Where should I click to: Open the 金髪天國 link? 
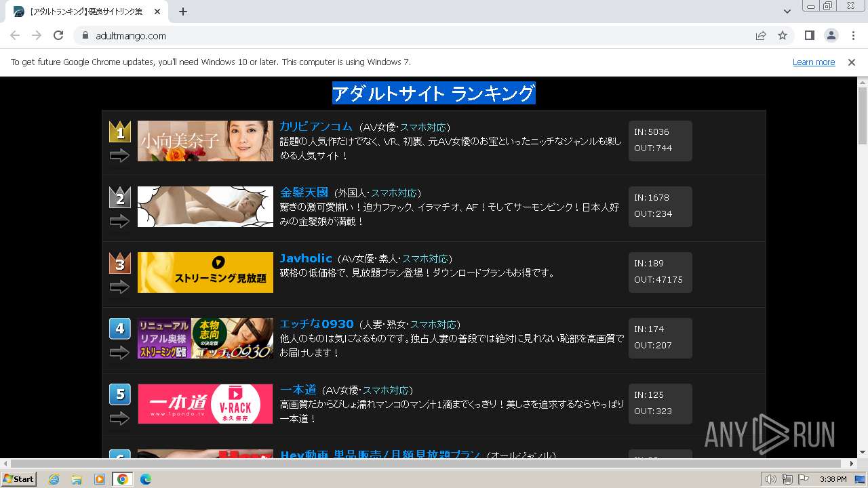pos(304,192)
